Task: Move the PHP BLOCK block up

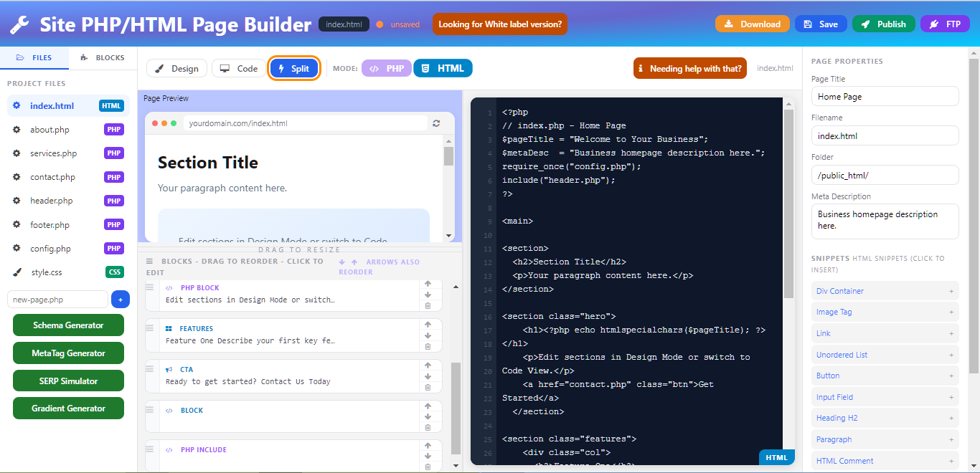Action: (x=428, y=284)
